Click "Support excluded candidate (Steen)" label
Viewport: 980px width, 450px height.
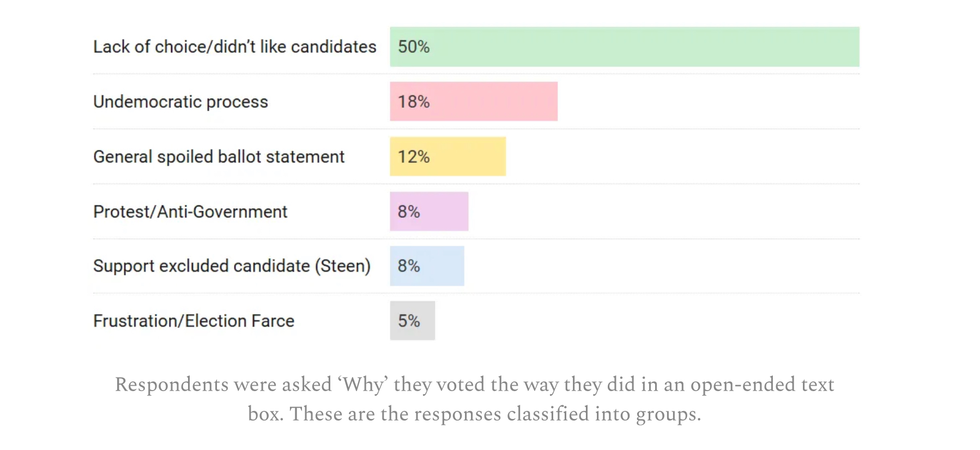(x=232, y=266)
